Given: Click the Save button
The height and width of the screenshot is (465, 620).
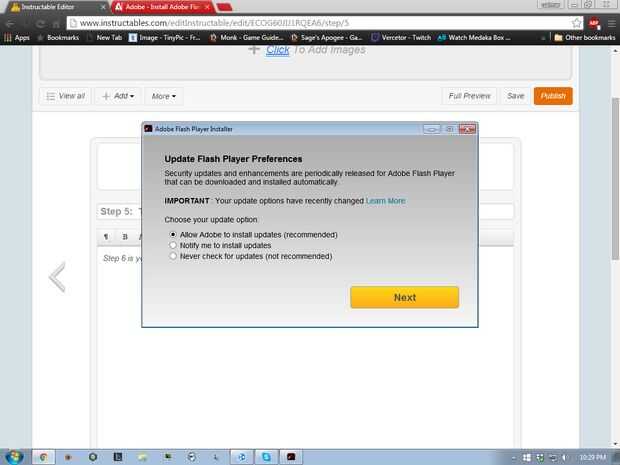Looking at the screenshot, I should 515,96.
